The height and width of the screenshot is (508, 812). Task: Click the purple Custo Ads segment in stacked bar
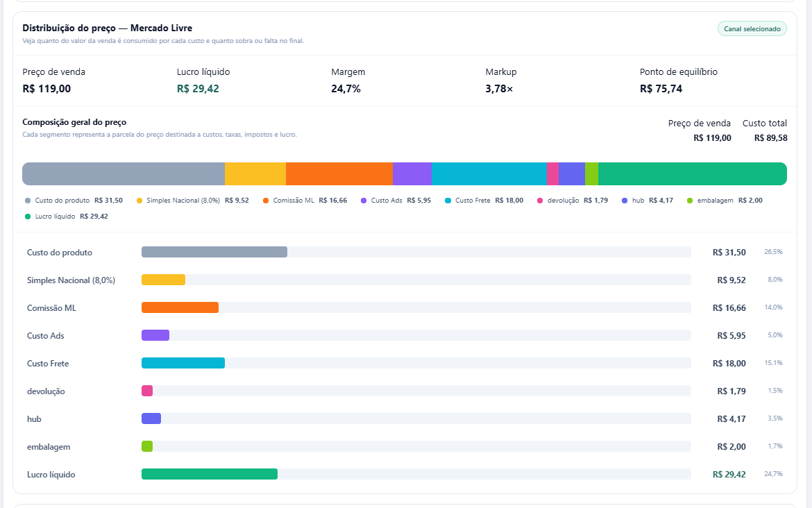click(x=412, y=174)
